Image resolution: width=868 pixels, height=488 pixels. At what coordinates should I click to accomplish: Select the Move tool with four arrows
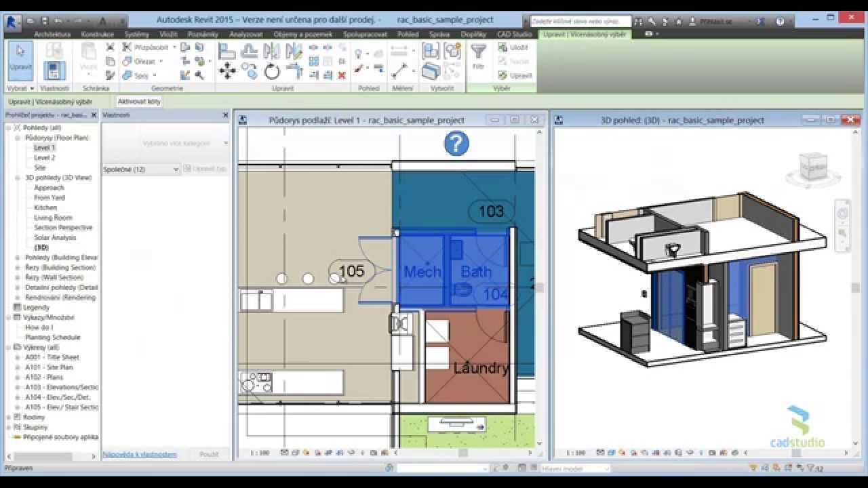[227, 70]
